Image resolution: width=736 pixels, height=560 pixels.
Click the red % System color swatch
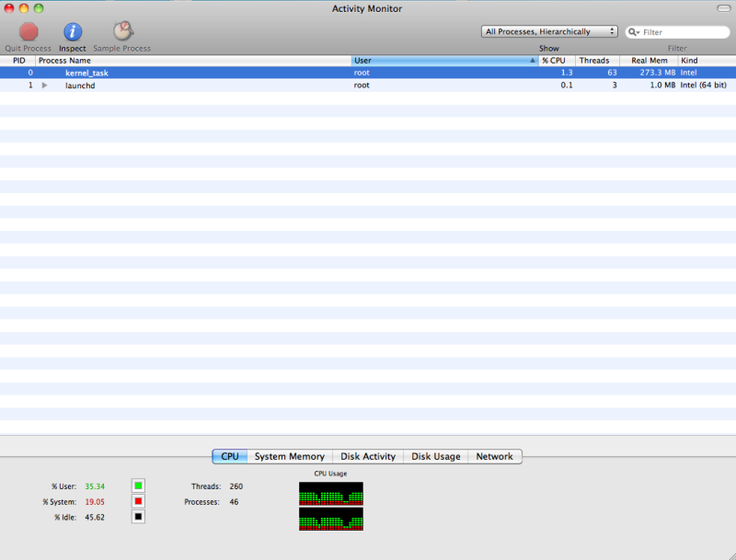pos(138,501)
